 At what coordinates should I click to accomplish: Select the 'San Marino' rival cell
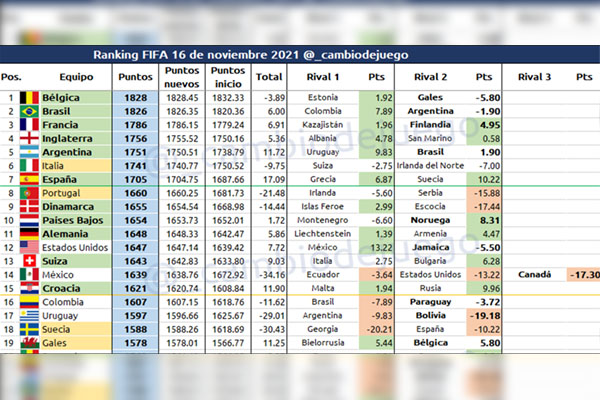point(430,139)
